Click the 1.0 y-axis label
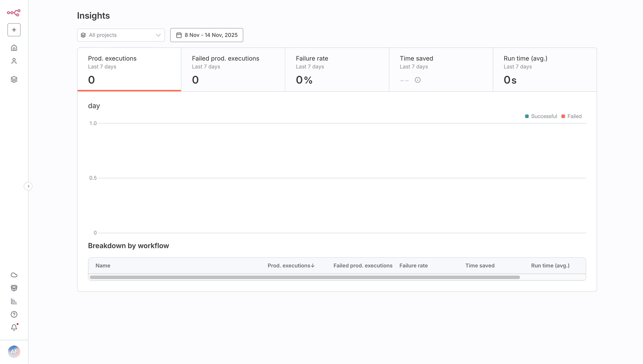Image resolution: width=643 pixels, height=364 pixels. click(x=93, y=123)
